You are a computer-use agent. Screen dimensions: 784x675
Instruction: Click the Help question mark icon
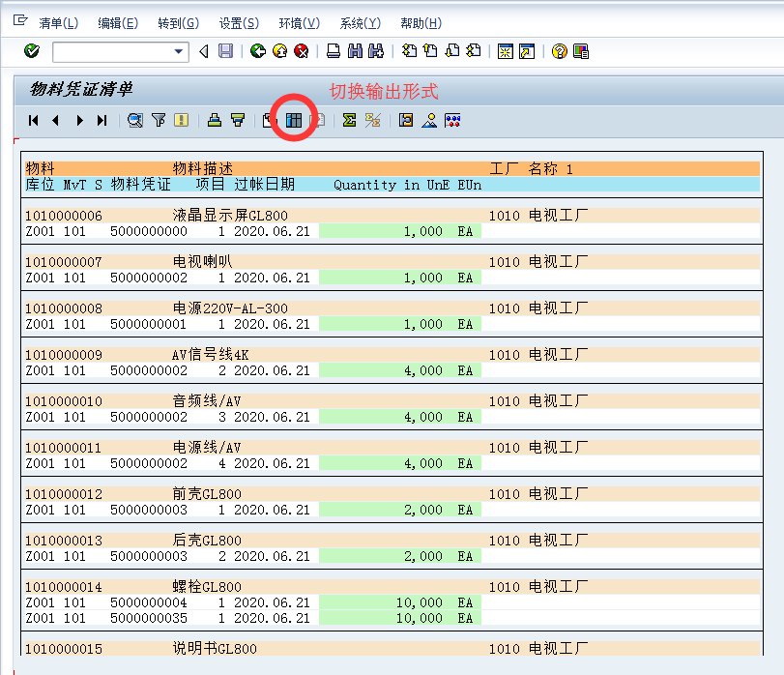pos(559,51)
